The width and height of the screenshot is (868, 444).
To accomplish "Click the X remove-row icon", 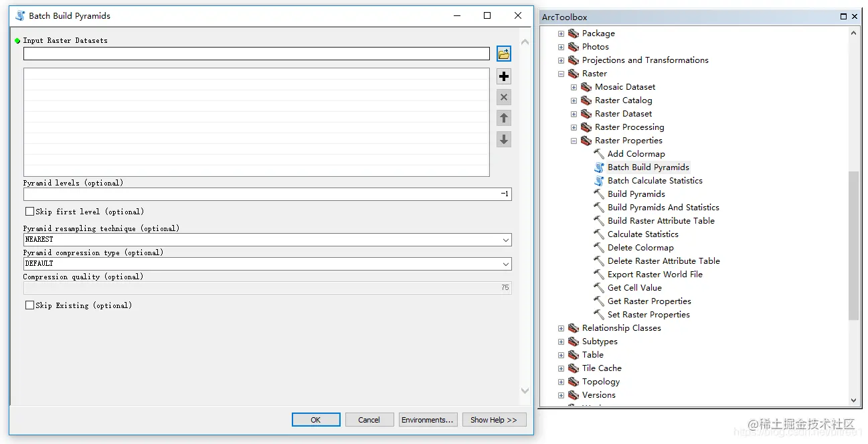I will [504, 97].
